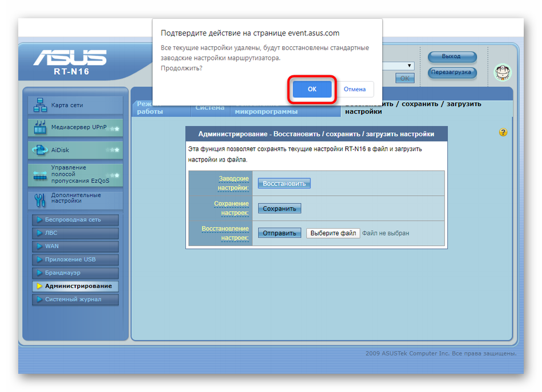The height and width of the screenshot is (392, 542).
Task: Click the dialog title Подтвердите действие на странице
Action: (x=250, y=33)
